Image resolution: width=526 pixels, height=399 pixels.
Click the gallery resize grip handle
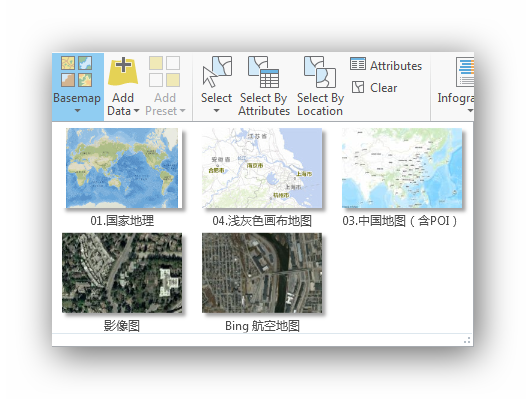(467, 340)
